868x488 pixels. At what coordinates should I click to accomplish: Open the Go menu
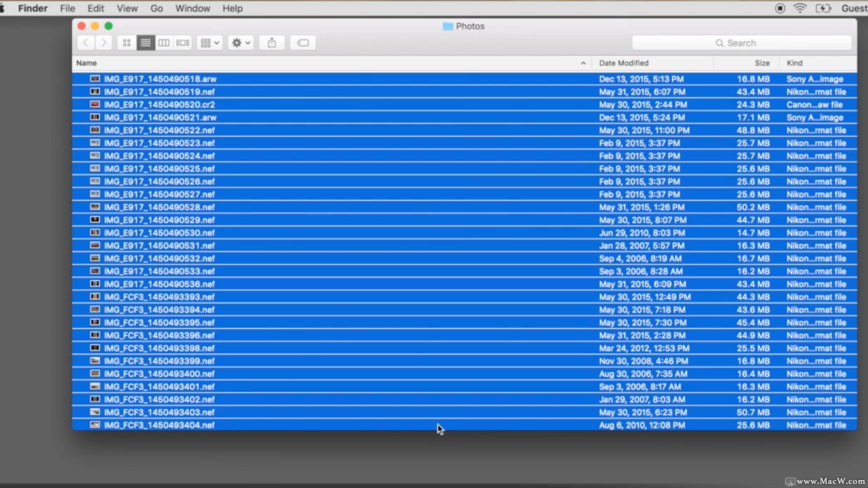[156, 8]
